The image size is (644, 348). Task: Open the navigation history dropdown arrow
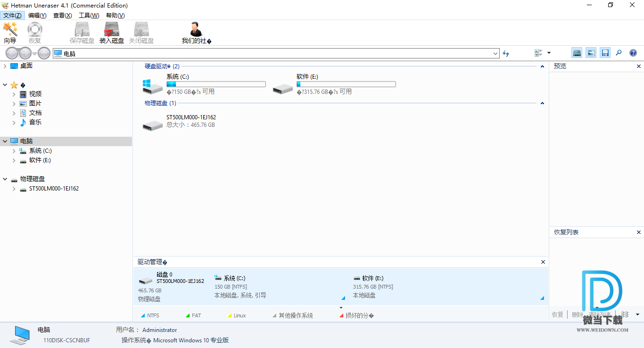34,54
